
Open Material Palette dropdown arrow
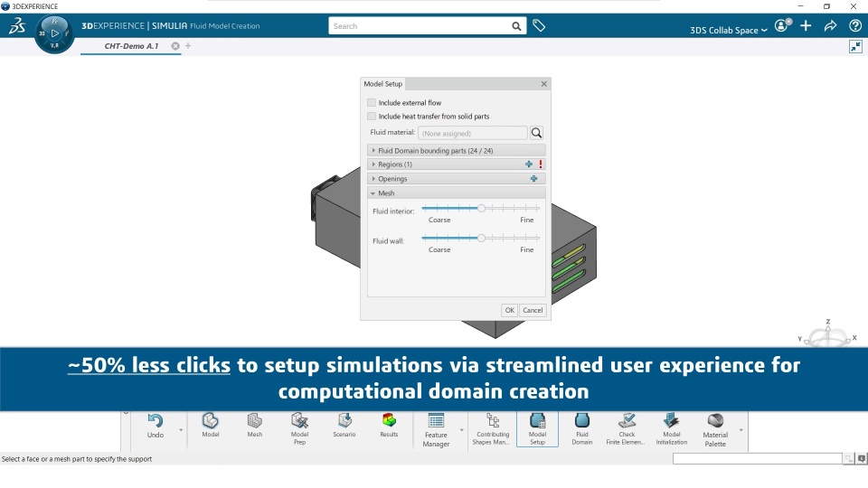click(741, 430)
